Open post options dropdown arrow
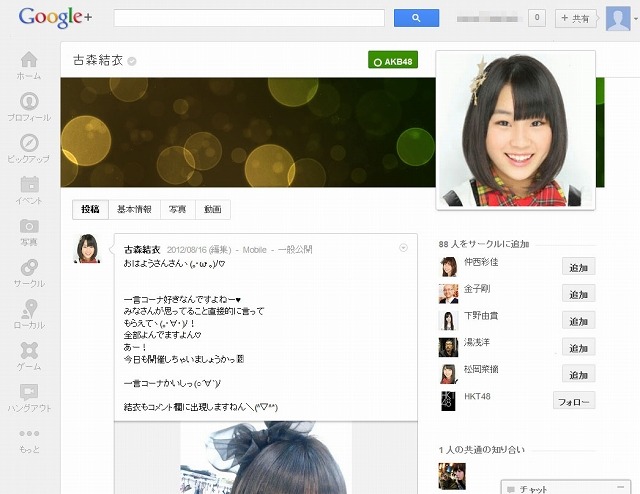640x494 pixels. pos(403,248)
